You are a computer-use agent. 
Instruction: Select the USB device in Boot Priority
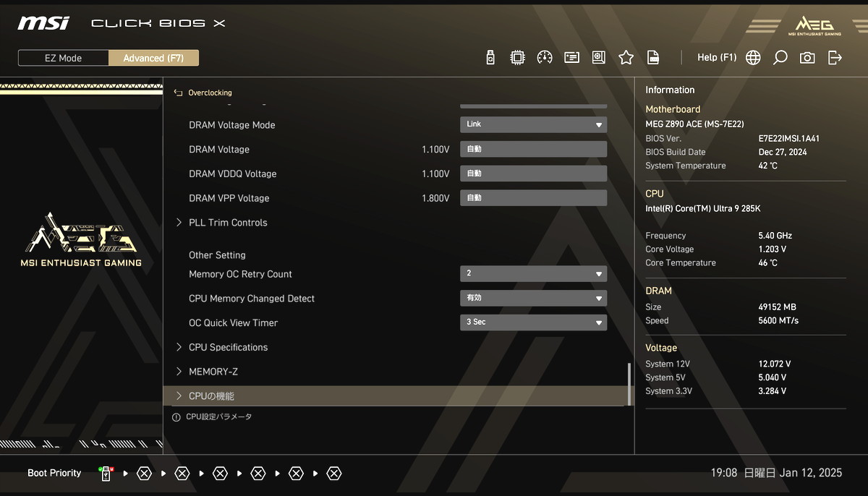[x=106, y=474]
